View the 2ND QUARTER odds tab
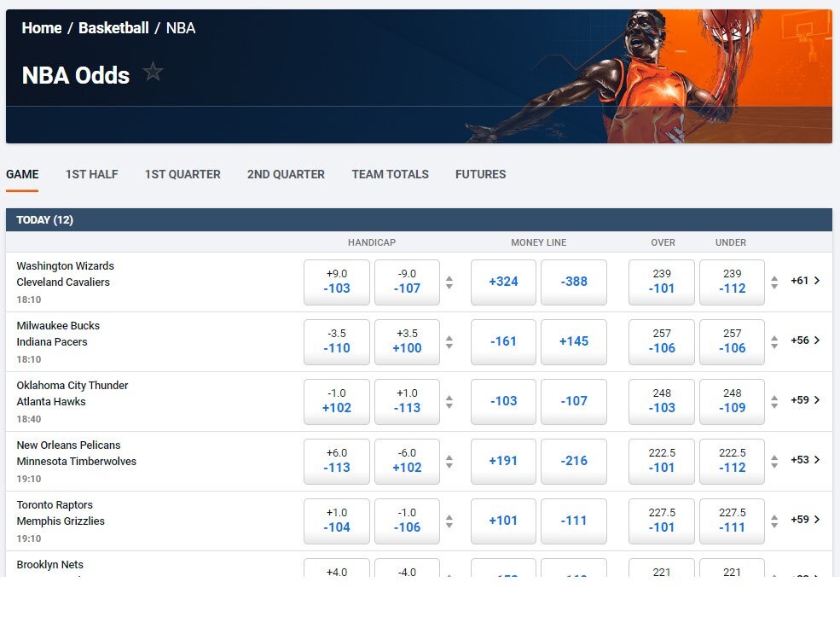 click(x=286, y=174)
